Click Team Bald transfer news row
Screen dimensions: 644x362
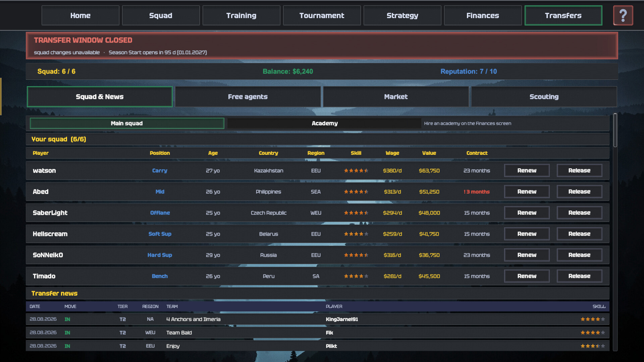(x=317, y=333)
